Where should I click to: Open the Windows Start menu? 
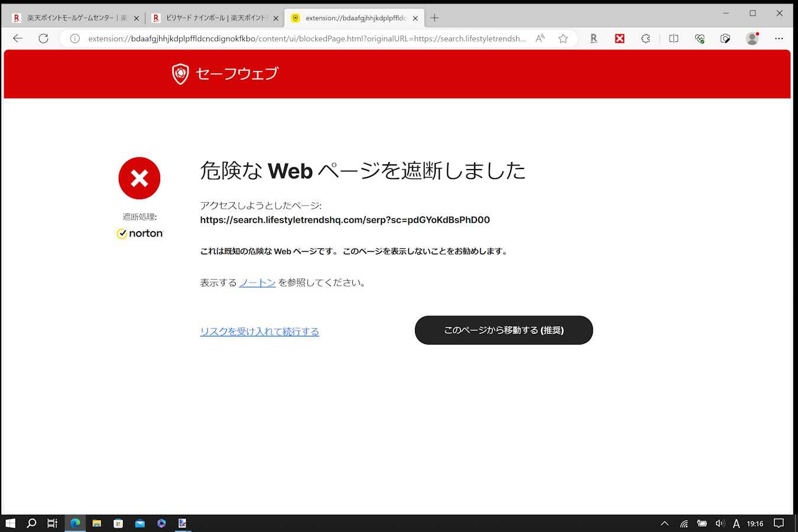[x=10, y=523]
